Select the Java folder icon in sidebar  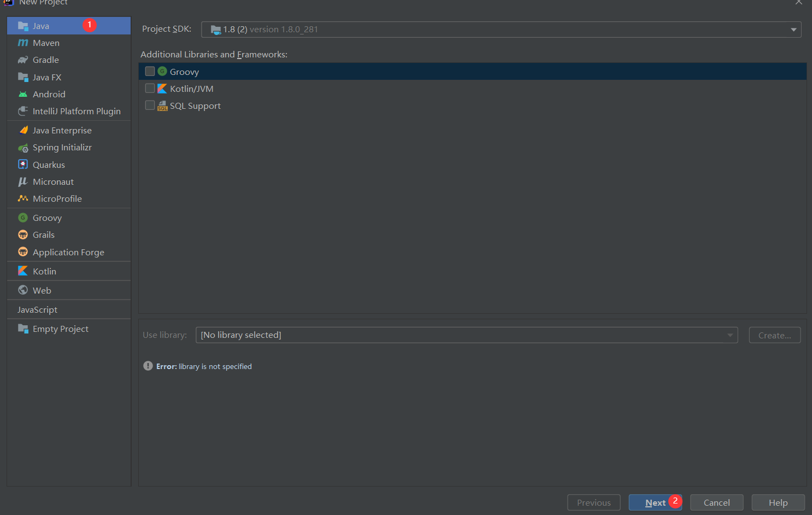point(23,26)
